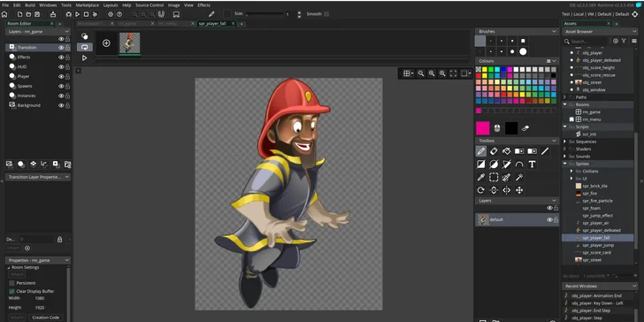
Task: Enable the Persistent checkbox
Action: pyautogui.click(x=11, y=283)
